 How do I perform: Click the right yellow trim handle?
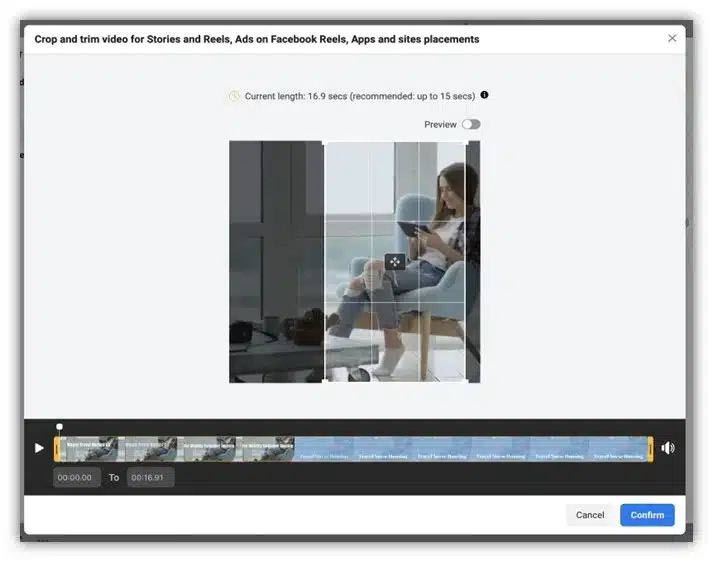click(651, 449)
